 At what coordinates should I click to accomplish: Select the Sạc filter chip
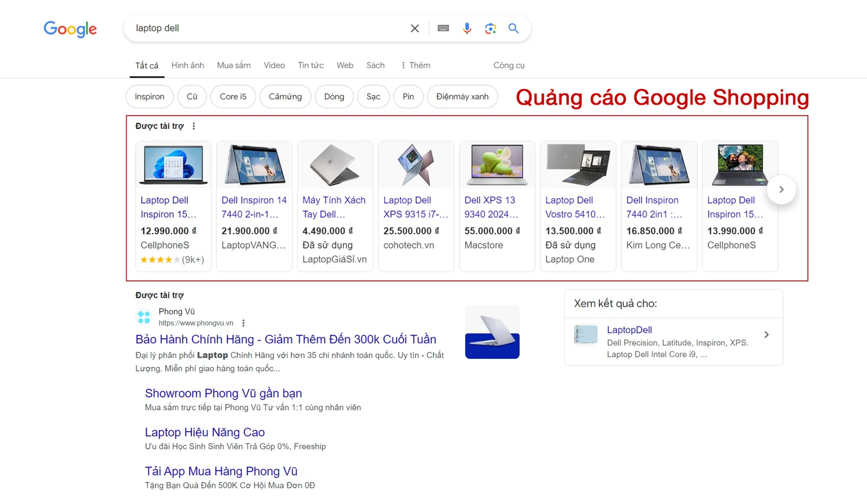coord(373,97)
